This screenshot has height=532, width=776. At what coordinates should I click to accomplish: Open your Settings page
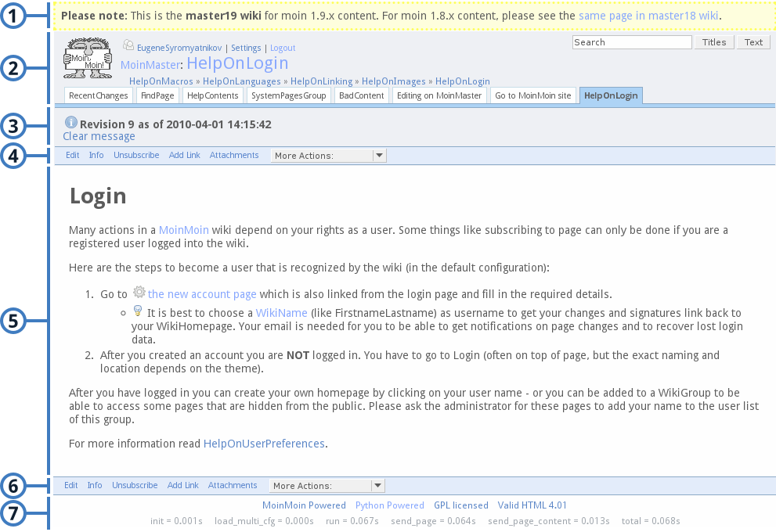point(245,48)
